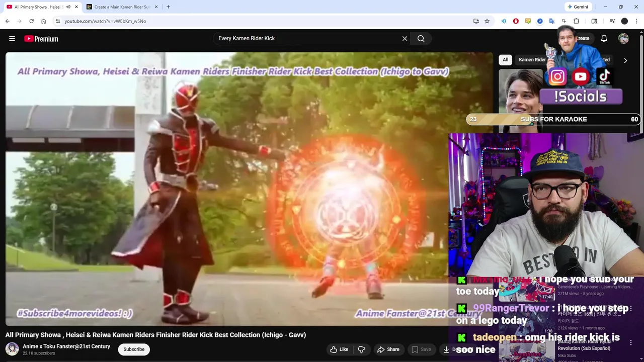This screenshot has width=644, height=362.
Task: Open a new browser tab
Action: 168,7
